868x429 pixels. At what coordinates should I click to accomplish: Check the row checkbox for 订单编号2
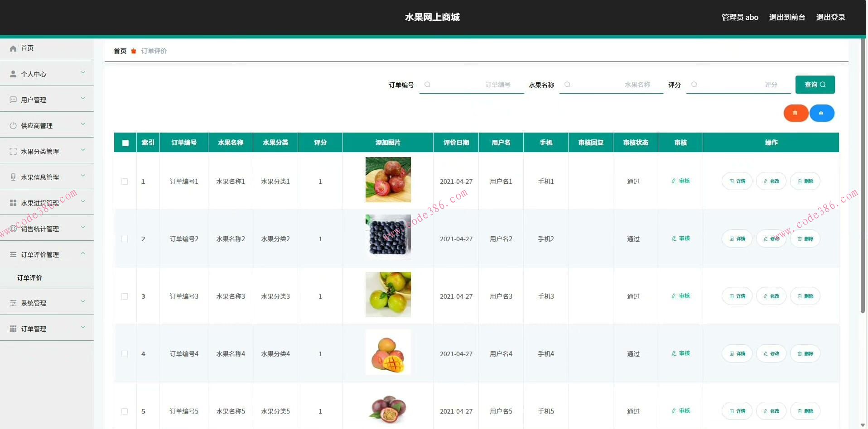coord(125,239)
